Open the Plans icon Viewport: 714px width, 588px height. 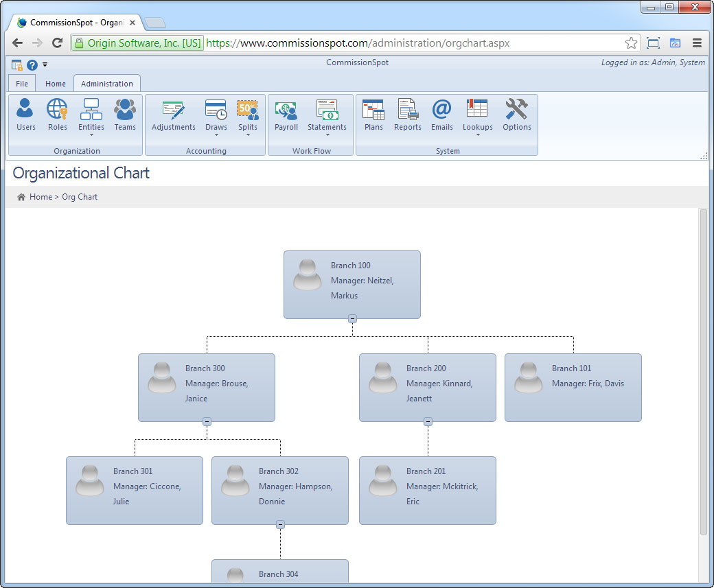pyautogui.click(x=373, y=110)
